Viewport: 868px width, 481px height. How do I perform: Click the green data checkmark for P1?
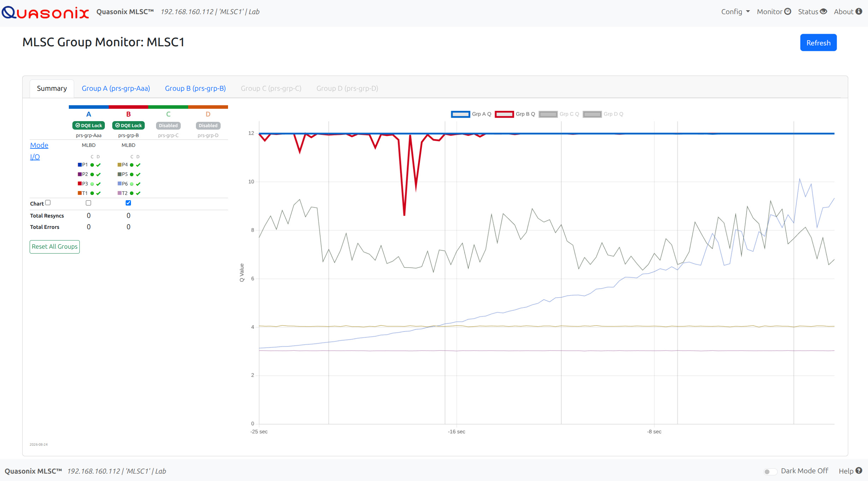[98, 165]
